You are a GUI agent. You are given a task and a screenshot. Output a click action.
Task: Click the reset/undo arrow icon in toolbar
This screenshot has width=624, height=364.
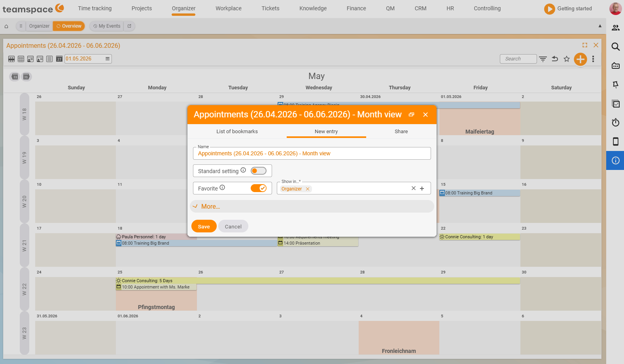pos(555,59)
